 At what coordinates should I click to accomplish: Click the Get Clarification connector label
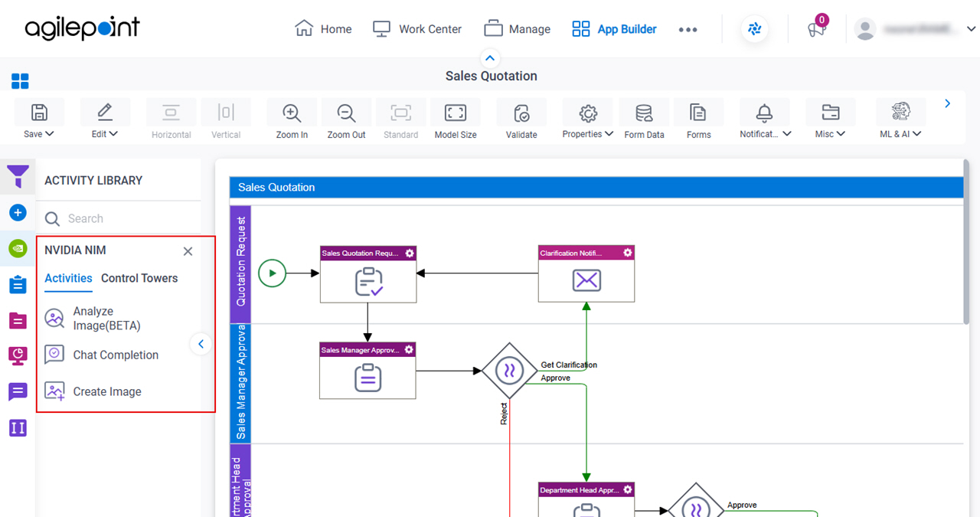pyautogui.click(x=569, y=365)
